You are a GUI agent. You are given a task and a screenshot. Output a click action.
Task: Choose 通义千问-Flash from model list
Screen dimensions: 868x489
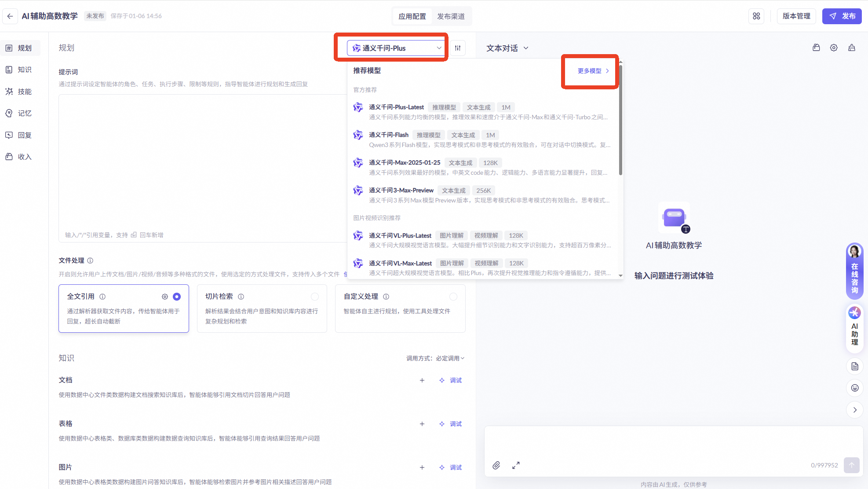[x=389, y=135]
